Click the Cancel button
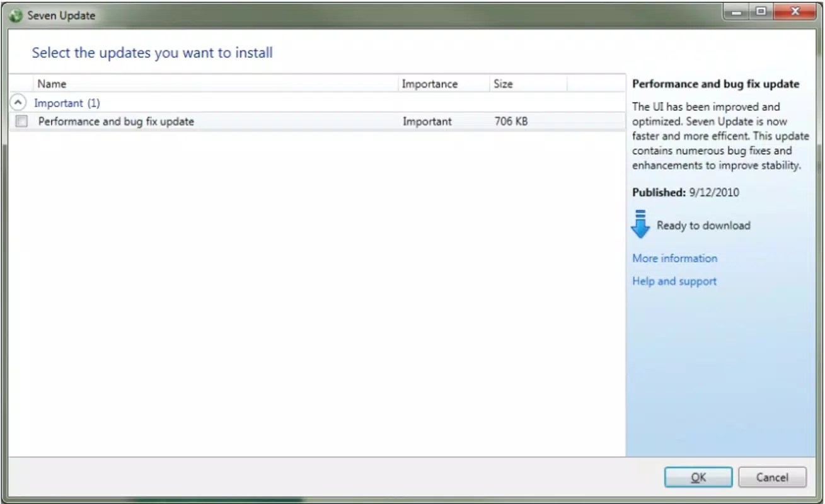The image size is (825, 504). (x=772, y=478)
